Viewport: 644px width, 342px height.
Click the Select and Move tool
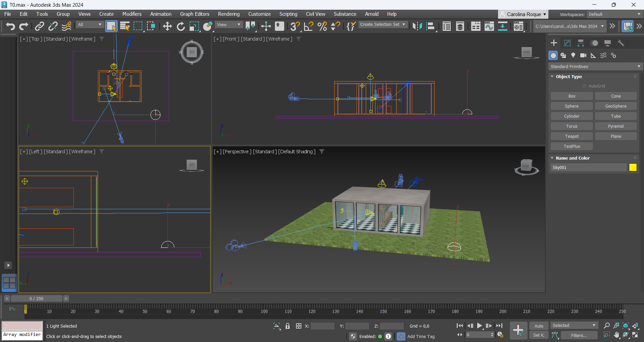(x=167, y=26)
